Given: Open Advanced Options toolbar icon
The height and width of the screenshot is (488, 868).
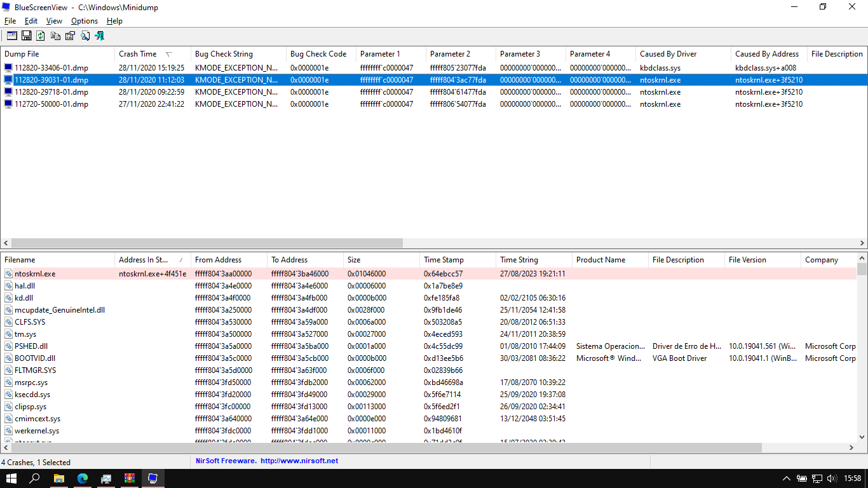Looking at the screenshot, I should [x=12, y=36].
